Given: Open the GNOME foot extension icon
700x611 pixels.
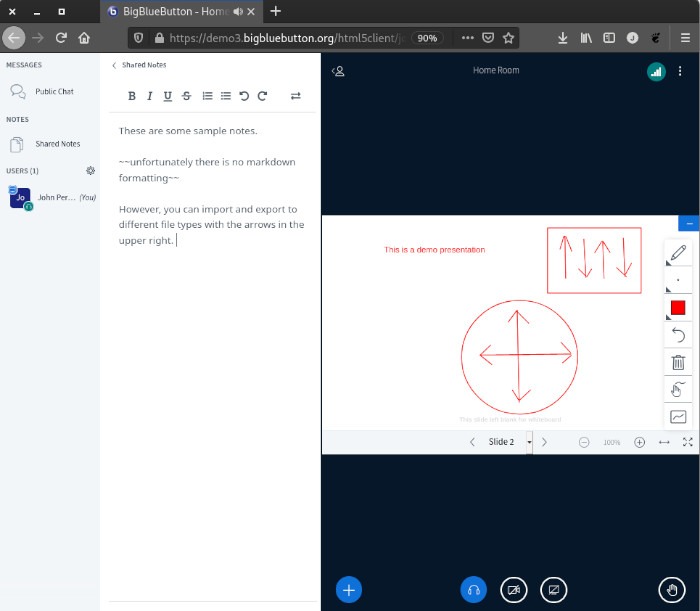Looking at the screenshot, I should click(655, 38).
